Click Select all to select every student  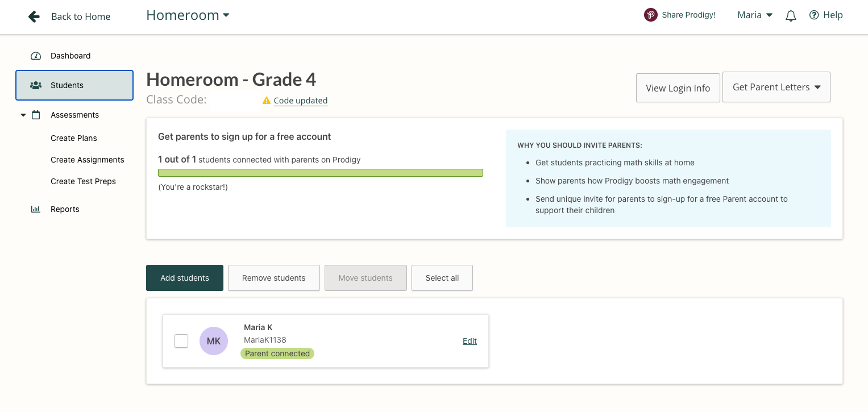(442, 278)
